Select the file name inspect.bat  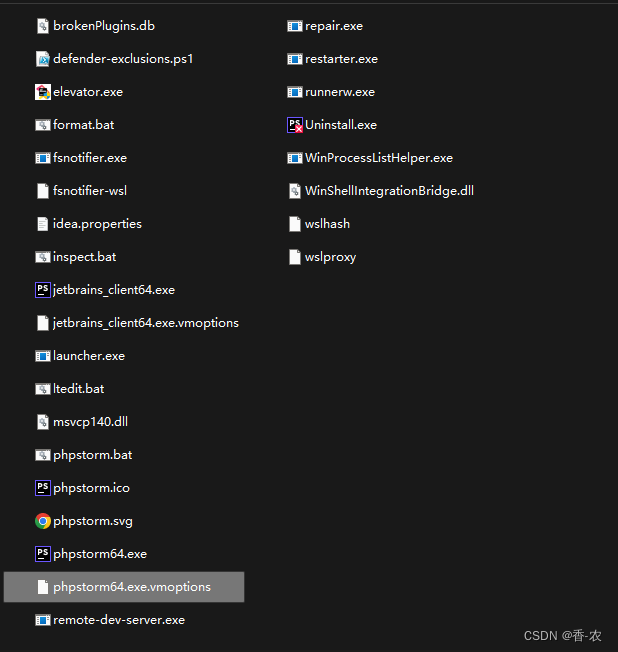pos(84,257)
